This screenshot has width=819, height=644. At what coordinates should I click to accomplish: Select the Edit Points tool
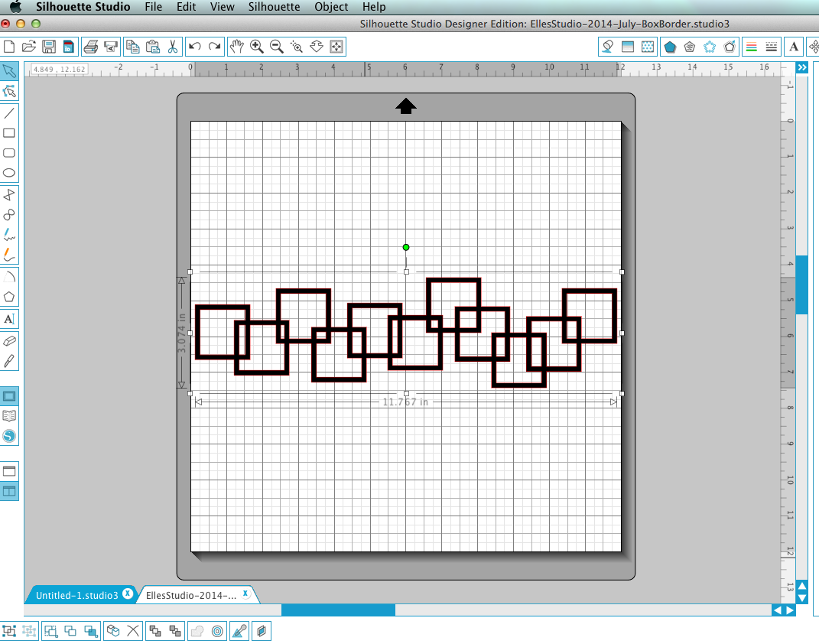[9, 92]
